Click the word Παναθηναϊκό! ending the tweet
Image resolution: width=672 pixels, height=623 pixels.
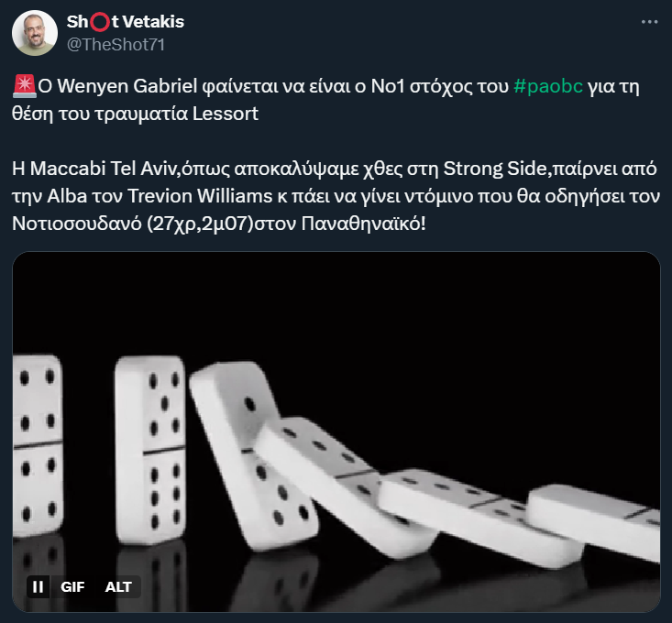pyautogui.click(x=363, y=223)
